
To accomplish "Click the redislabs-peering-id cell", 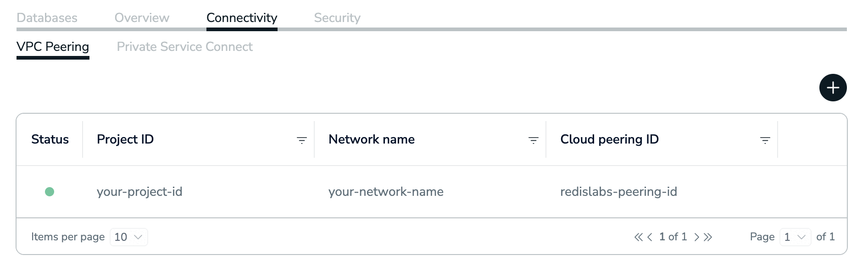I will pos(618,192).
